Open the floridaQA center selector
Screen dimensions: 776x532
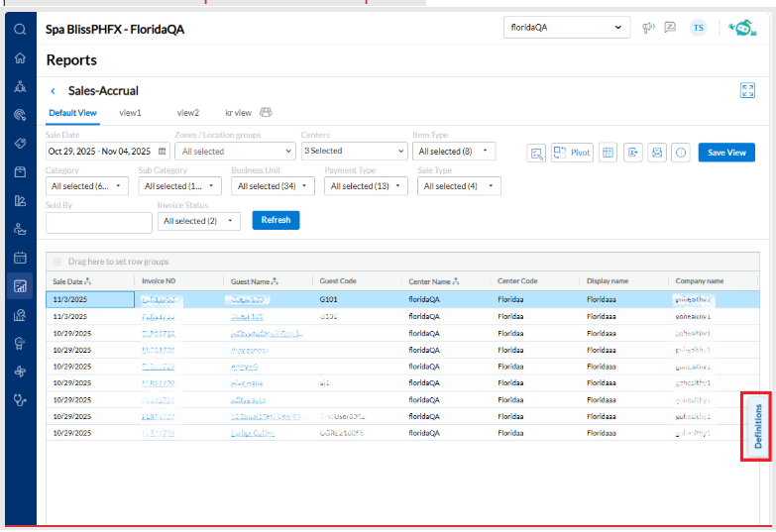pyautogui.click(x=567, y=28)
